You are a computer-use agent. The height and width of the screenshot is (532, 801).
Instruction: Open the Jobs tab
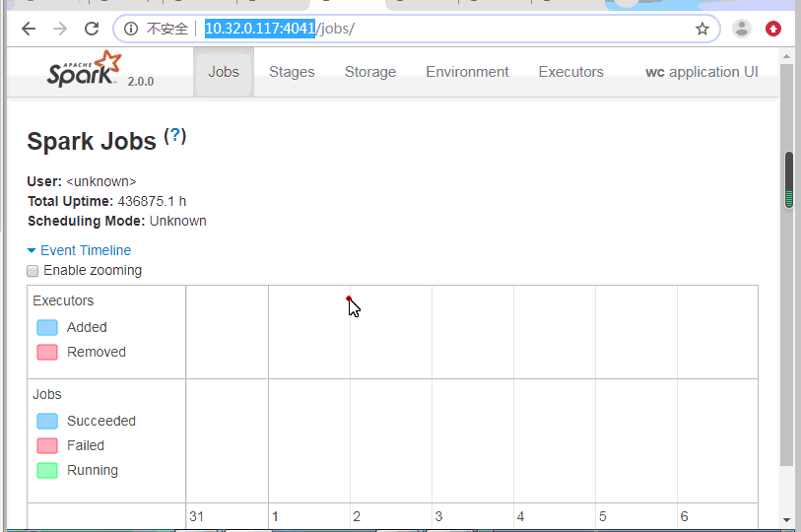pyautogui.click(x=224, y=72)
